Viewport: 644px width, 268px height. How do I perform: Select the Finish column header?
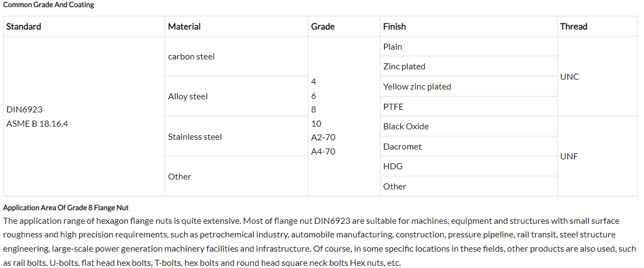click(394, 26)
